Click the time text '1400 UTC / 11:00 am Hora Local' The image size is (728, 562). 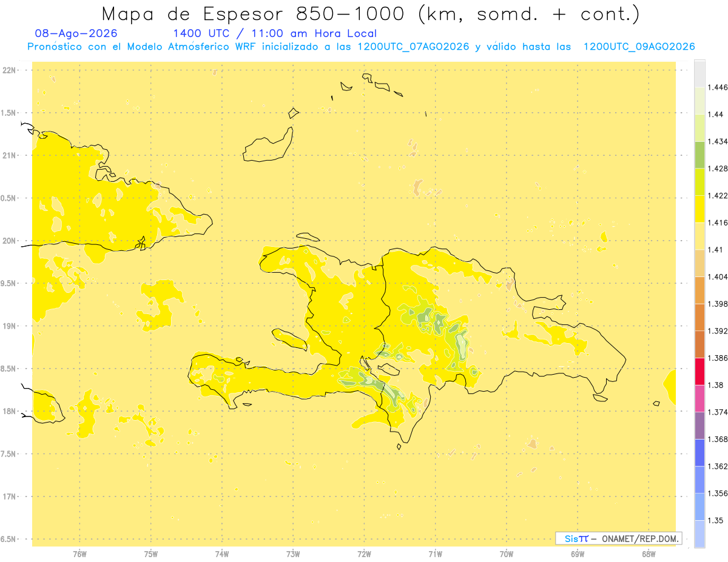click(x=275, y=34)
